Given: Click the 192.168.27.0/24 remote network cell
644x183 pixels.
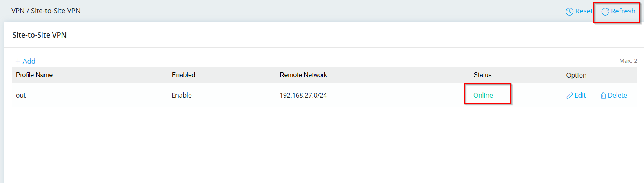Looking at the screenshot, I should point(303,95).
